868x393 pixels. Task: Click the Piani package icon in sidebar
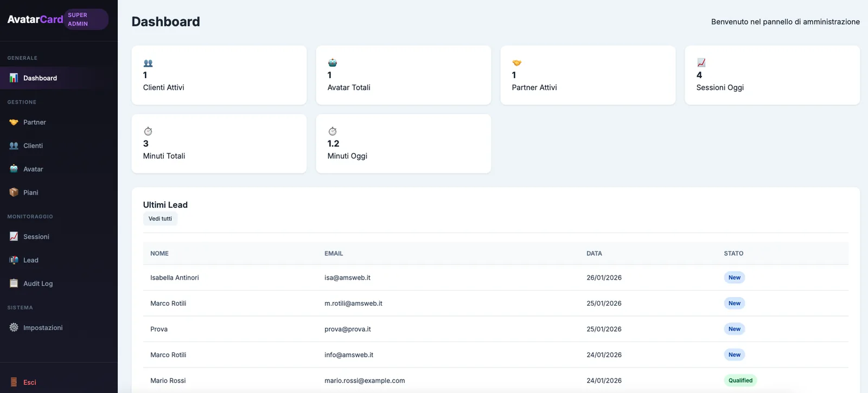14,192
